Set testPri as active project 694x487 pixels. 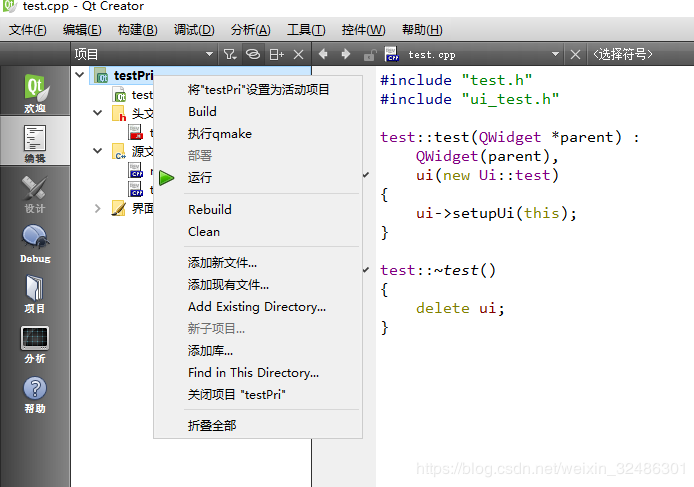258,89
